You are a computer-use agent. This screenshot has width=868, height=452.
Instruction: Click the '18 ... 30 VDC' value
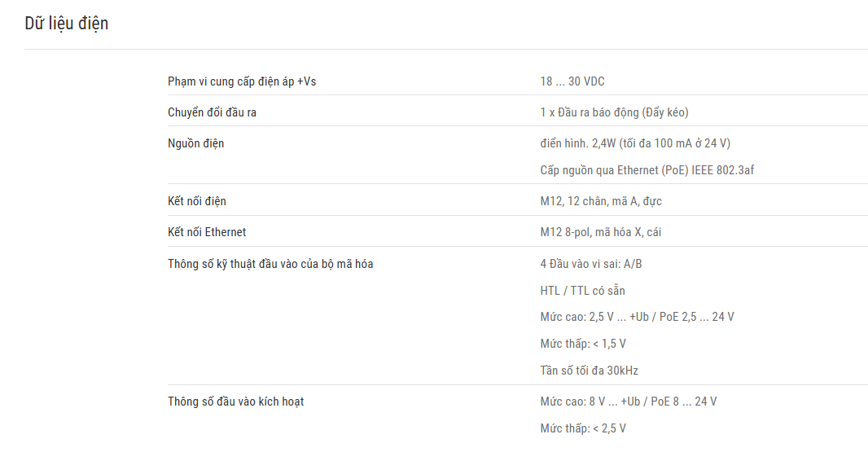tap(572, 81)
